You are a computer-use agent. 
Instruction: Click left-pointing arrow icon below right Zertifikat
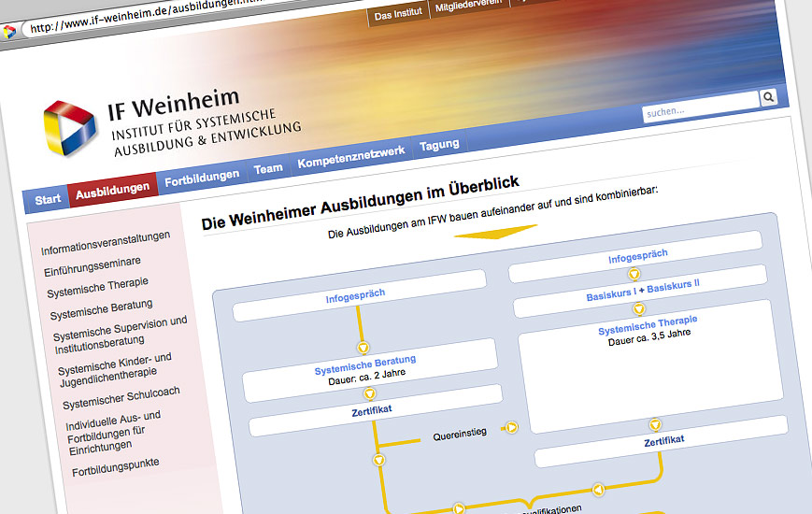(598, 489)
